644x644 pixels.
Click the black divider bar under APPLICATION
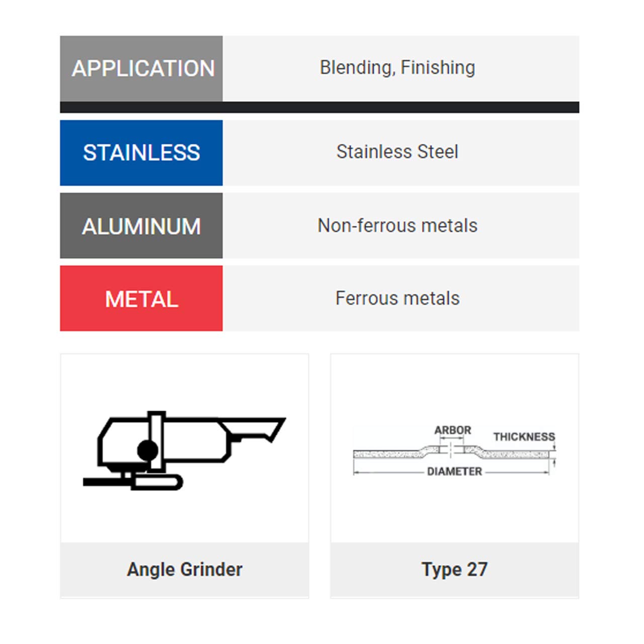(x=319, y=107)
